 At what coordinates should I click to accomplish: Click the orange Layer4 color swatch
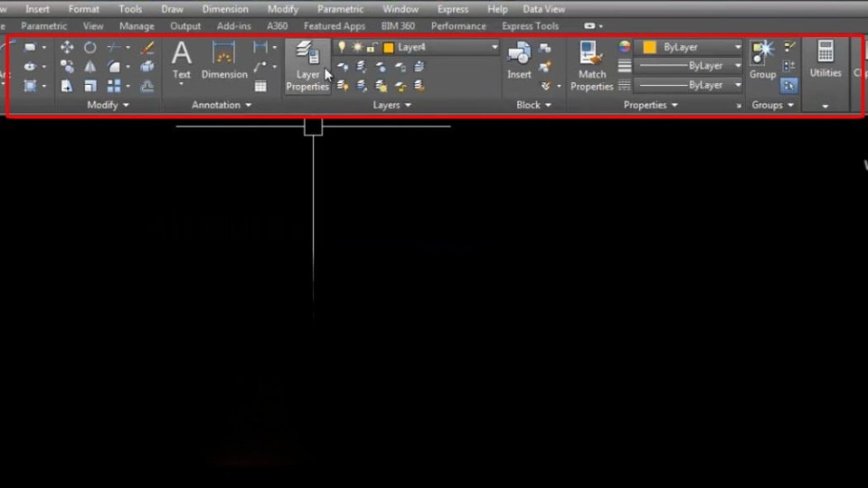click(x=389, y=47)
